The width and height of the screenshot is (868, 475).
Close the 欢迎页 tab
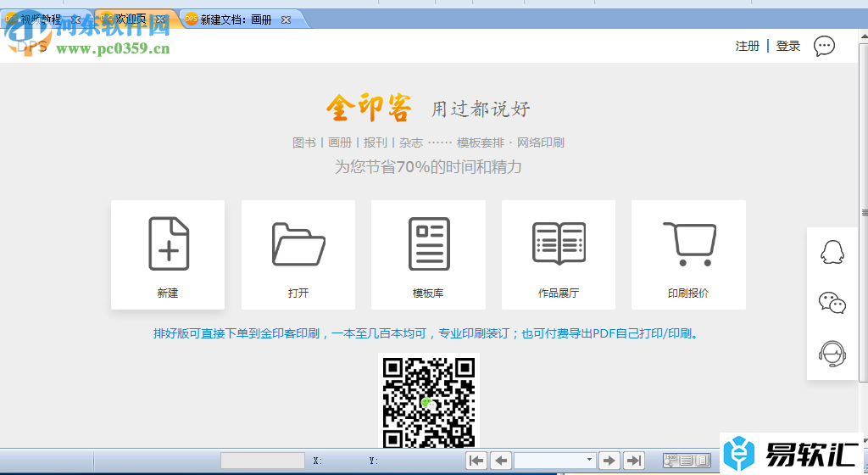[x=160, y=20]
